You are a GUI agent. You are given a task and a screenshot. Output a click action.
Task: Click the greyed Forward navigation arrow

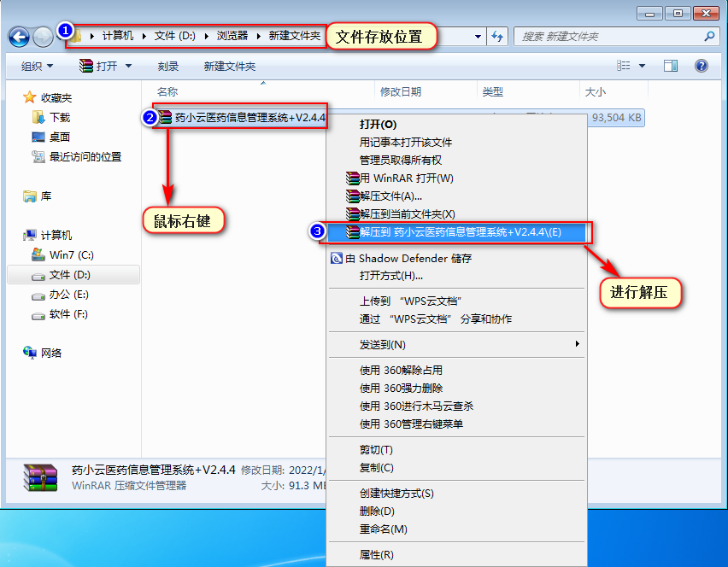pos(43,37)
